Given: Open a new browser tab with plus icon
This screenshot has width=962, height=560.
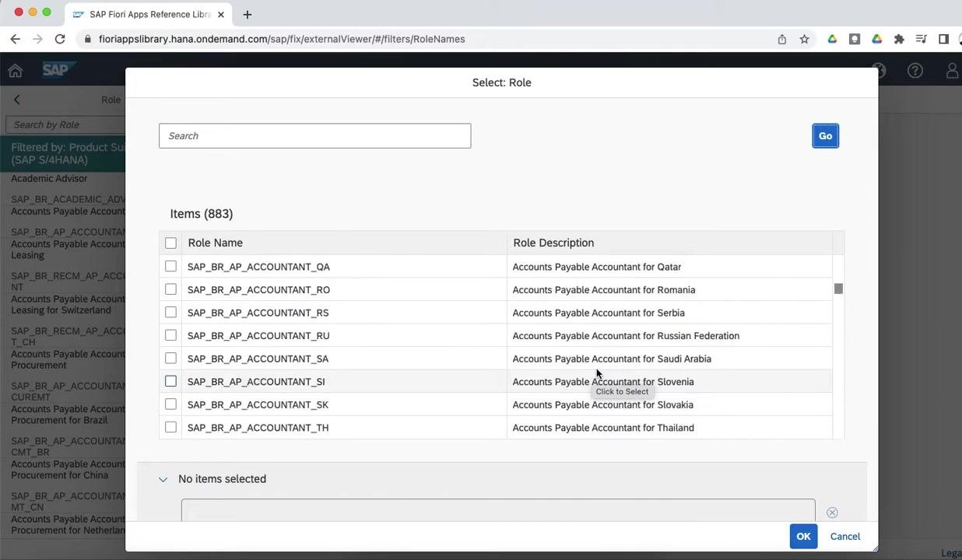Looking at the screenshot, I should [x=247, y=14].
